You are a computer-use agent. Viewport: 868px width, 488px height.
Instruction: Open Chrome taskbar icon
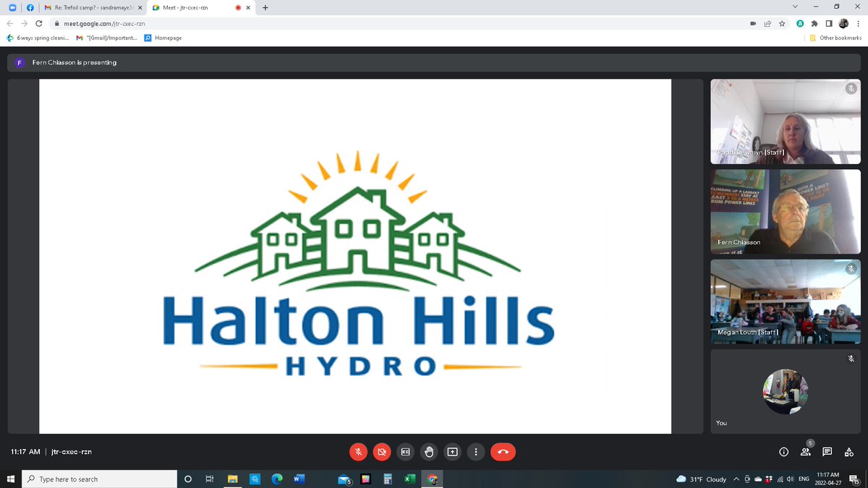click(432, 479)
